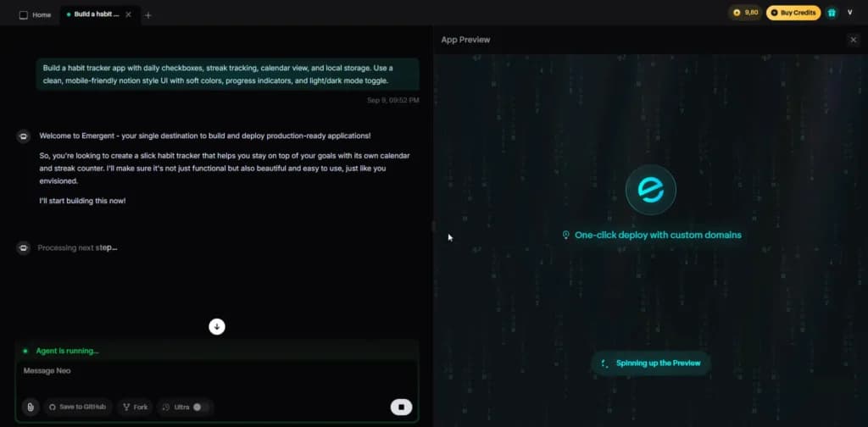The height and width of the screenshot is (427, 868).
Task: Open the gift rewards icon
Action: tap(832, 13)
